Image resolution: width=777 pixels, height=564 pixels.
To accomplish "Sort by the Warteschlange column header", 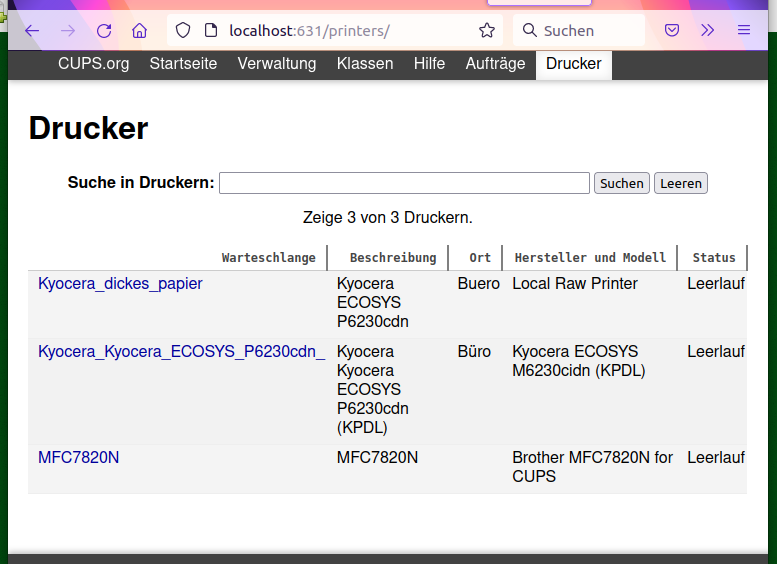I will point(269,258).
